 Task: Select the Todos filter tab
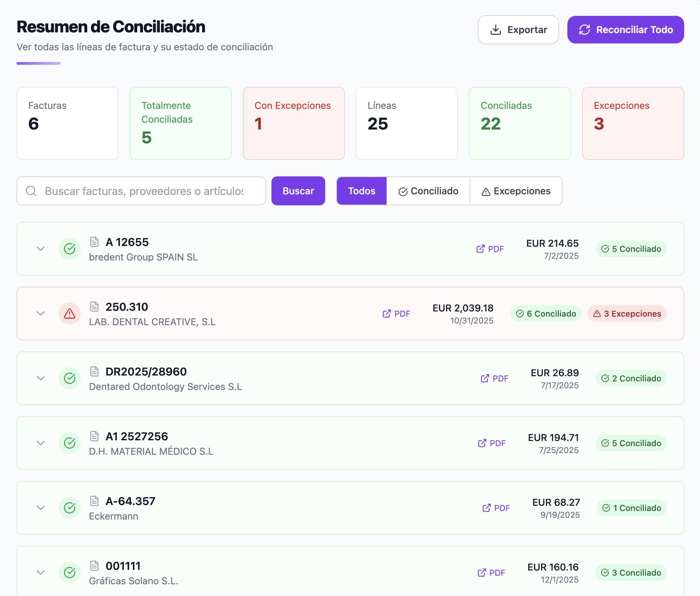tap(361, 191)
